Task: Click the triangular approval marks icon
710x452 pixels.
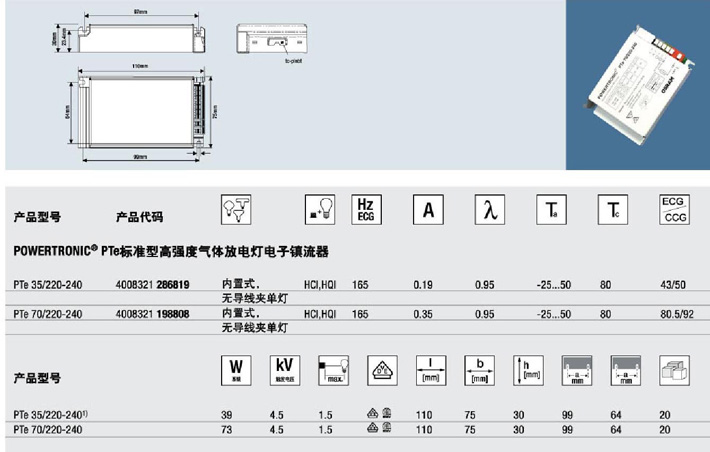Action: (x=382, y=369)
